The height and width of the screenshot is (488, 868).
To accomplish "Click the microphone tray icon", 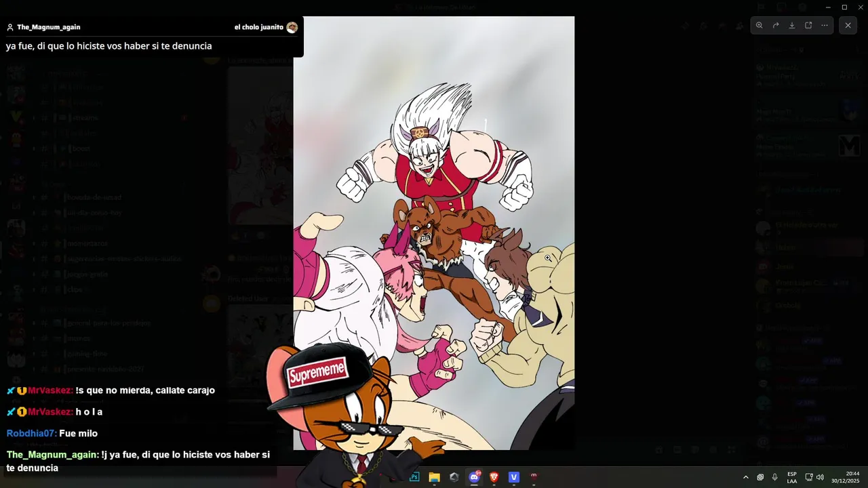I will point(774,477).
